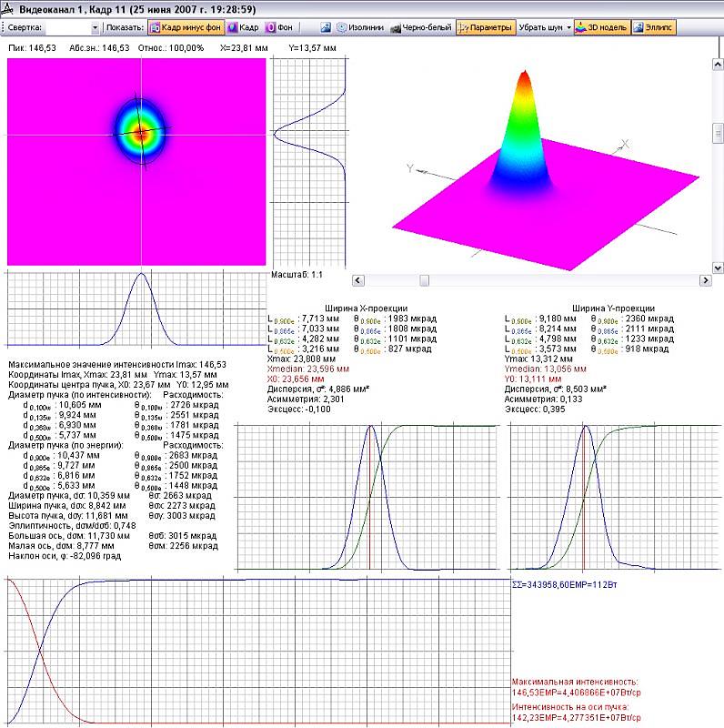Click the 3D view scroll-down arrow

[x=718, y=268]
